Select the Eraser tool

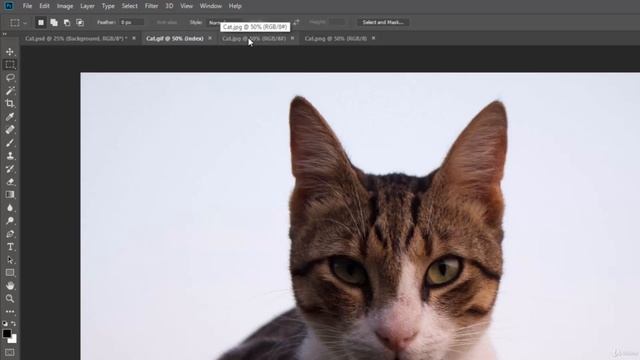click(x=10, y=182)
